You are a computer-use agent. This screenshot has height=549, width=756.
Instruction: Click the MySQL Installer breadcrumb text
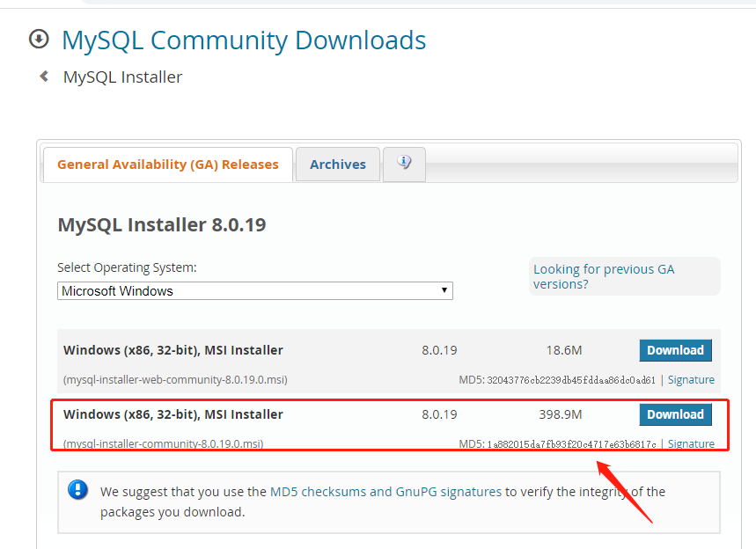tap(122, 77)
